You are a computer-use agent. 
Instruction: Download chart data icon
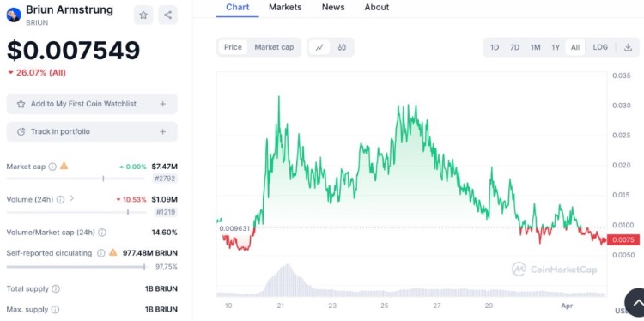(x=628, y=47)
